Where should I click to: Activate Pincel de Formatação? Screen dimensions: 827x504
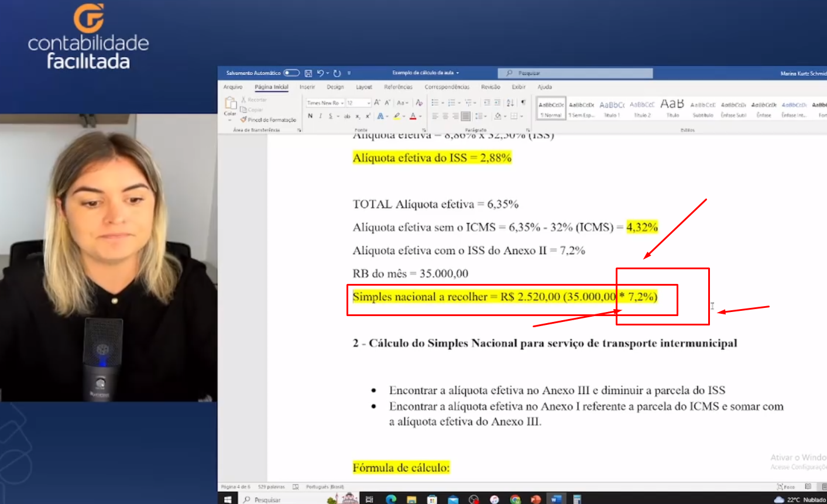coord(268,119)
